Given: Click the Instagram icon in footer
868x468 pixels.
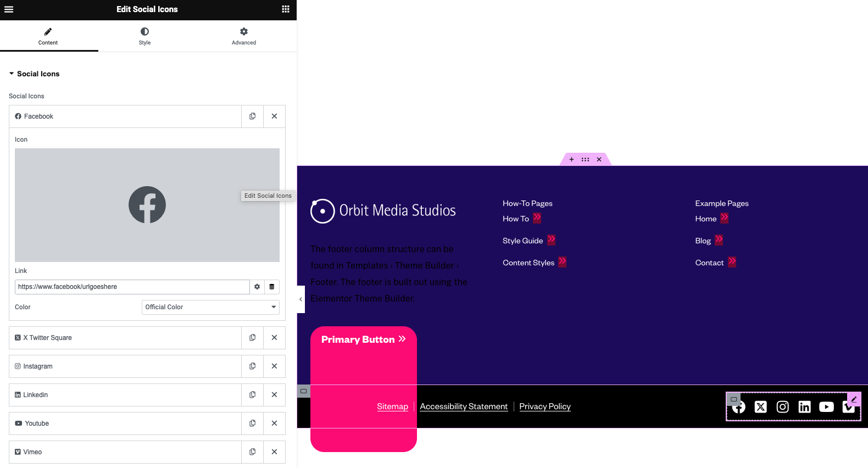Looking at the screenshot, I should pyautogui.click(x=783, y=406).
